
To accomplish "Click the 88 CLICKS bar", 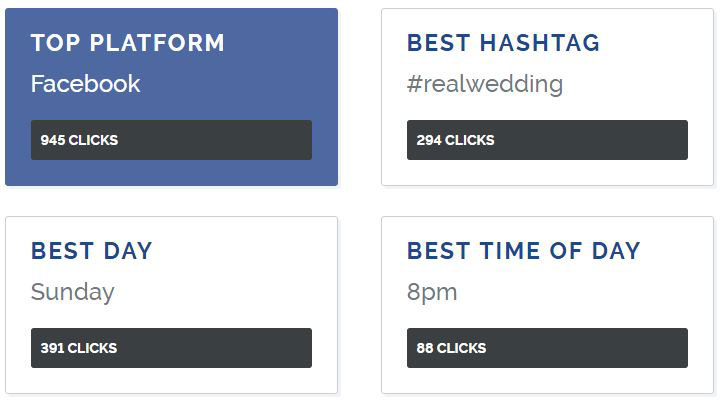I will coord(547,348).
